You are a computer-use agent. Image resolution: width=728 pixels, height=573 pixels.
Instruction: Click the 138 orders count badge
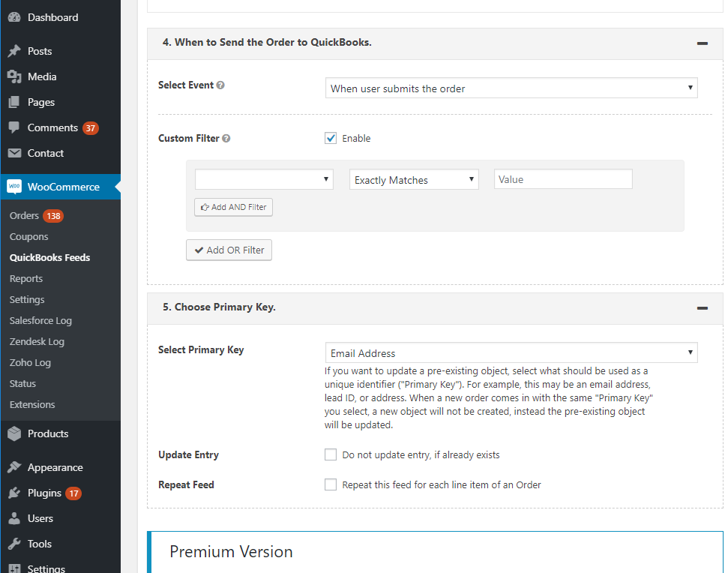(x=53, y=216)
